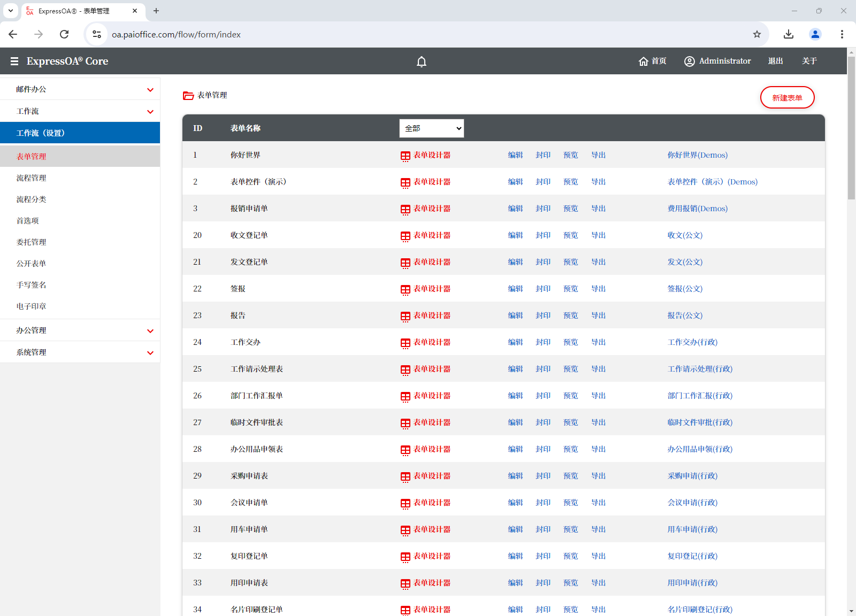This screenshot has width=856, height=616.
Task: Expand the 邮件办公 sidebar section
Action: click(x=80, y=89)
